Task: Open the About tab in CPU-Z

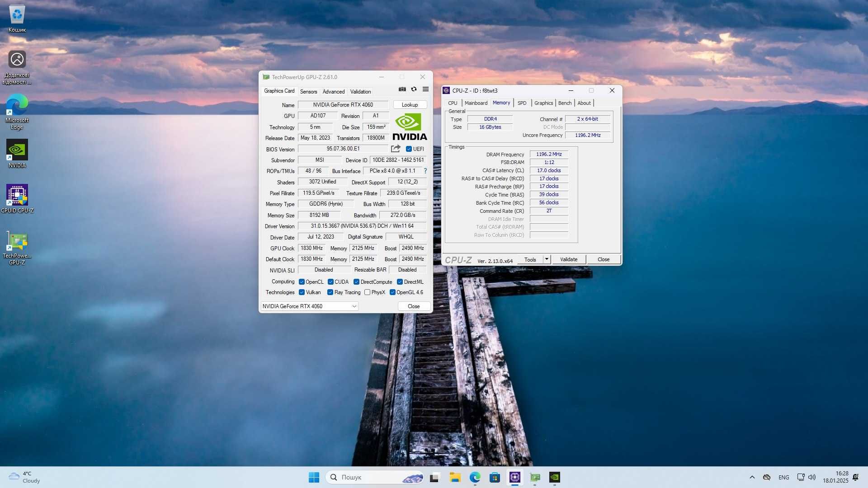Action: [x=584, y=103]
